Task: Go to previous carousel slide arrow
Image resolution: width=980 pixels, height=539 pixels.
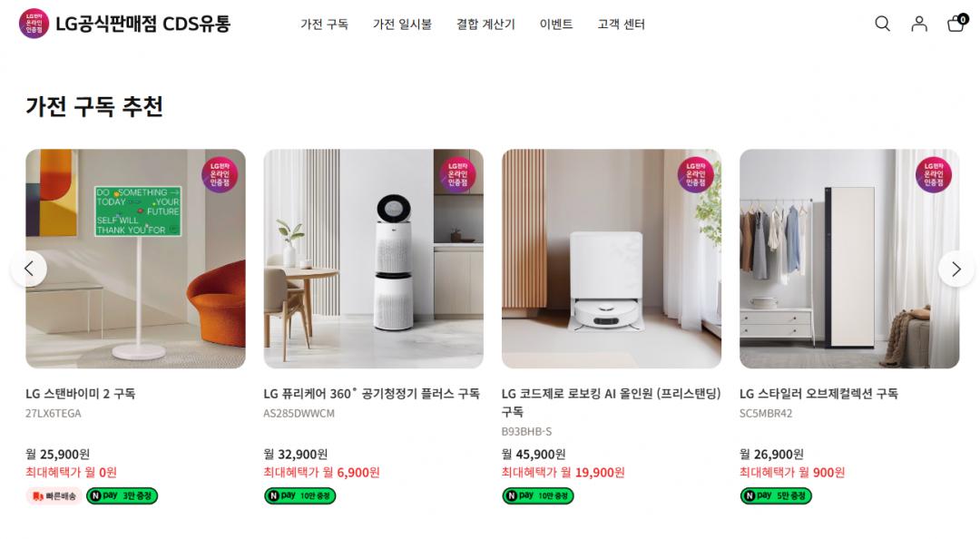Action: click(29, 269)
